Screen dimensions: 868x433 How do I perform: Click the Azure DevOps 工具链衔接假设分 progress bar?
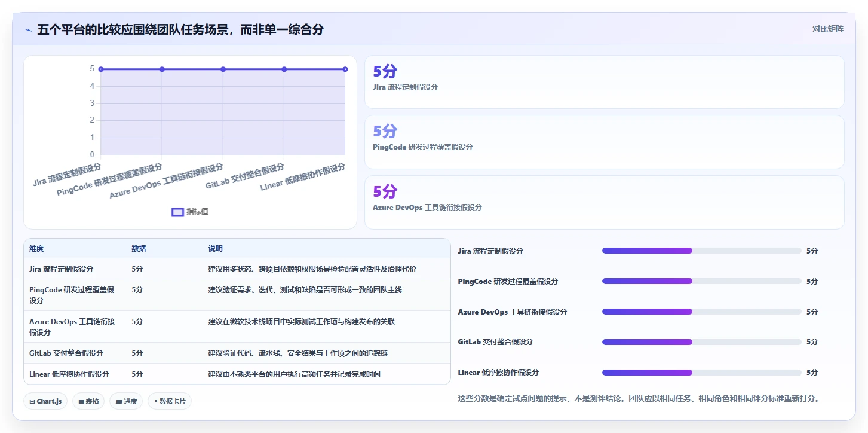(702, 312)
